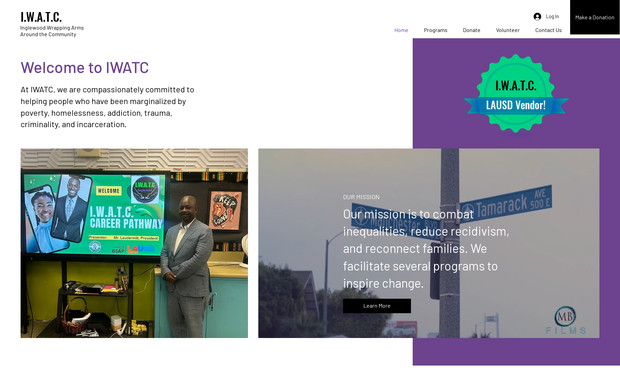Click the green LAUSD Vendor badge
The image size is (620, 379).
(516, 94)
